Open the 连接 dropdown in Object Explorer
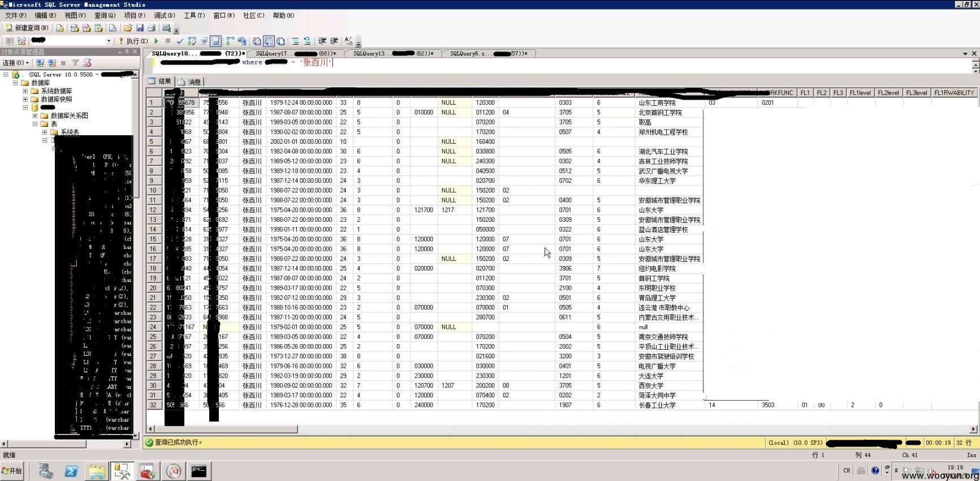 pos(16,62)
